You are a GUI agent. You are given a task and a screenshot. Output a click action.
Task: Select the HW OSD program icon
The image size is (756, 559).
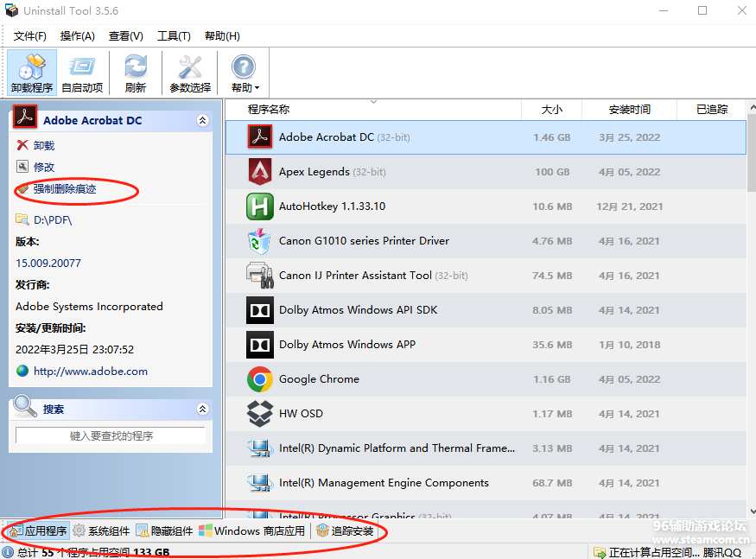[x=260, y=414]
